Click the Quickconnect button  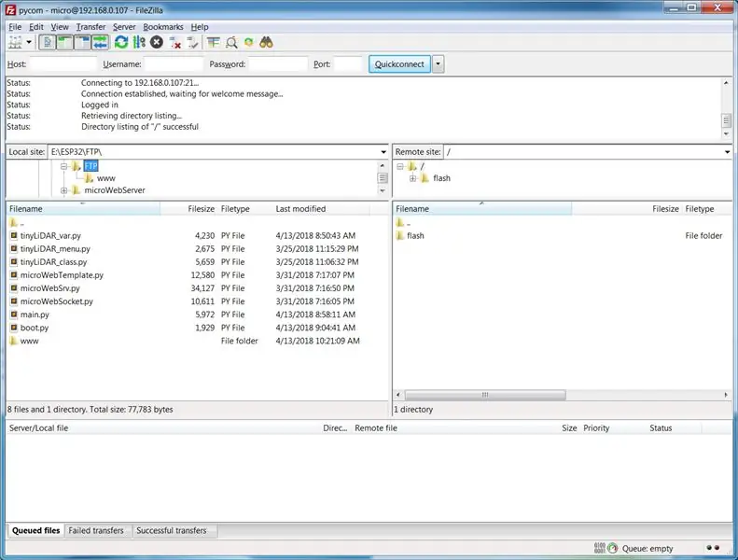tap(399, 64)
